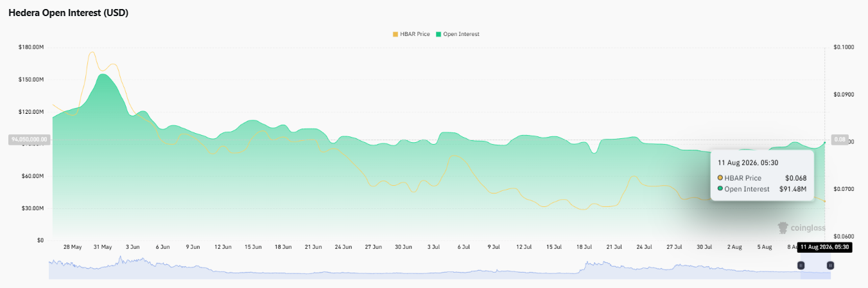Click the "94,050,000.00" crosshair value label

click(28, 139)
